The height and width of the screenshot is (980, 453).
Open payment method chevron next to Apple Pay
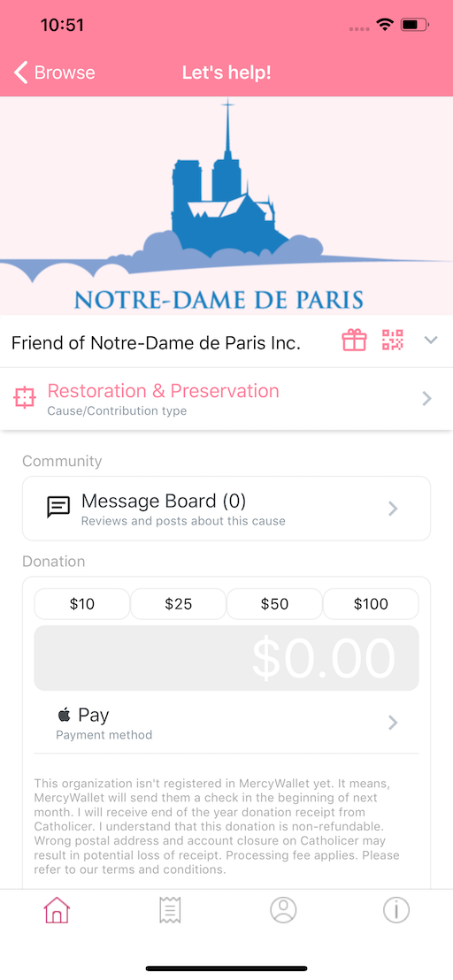(x=393, y=724)
